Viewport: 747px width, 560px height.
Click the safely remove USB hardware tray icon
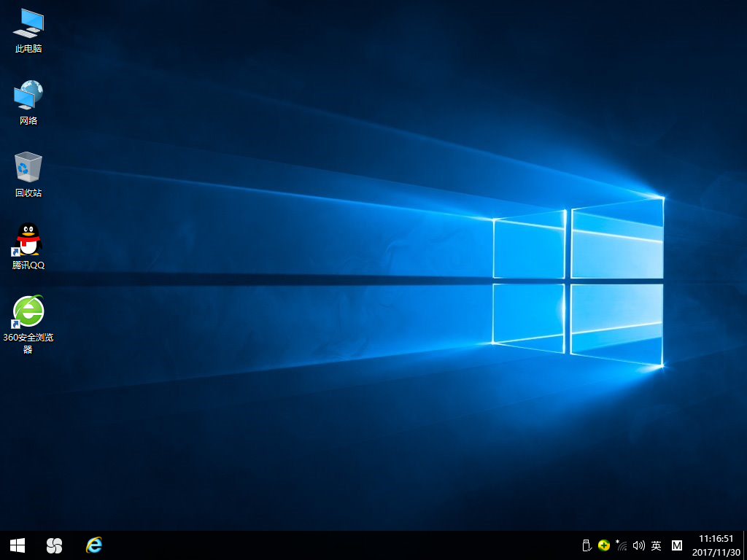pyautogui.click(x=587, y=545)
